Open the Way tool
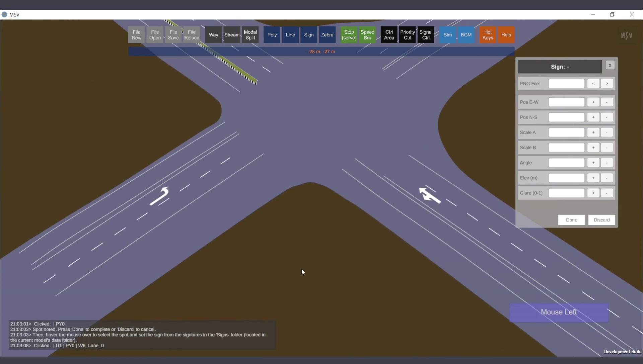 pos(213,35)
